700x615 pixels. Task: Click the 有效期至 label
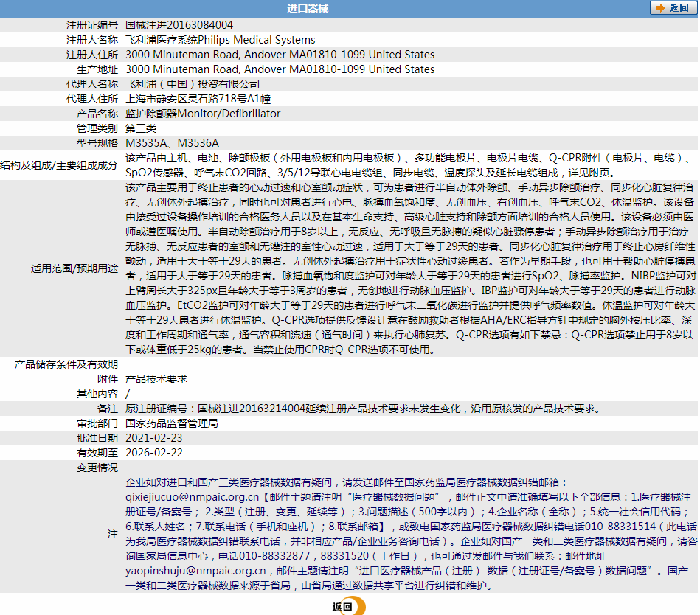pos(97,453)
